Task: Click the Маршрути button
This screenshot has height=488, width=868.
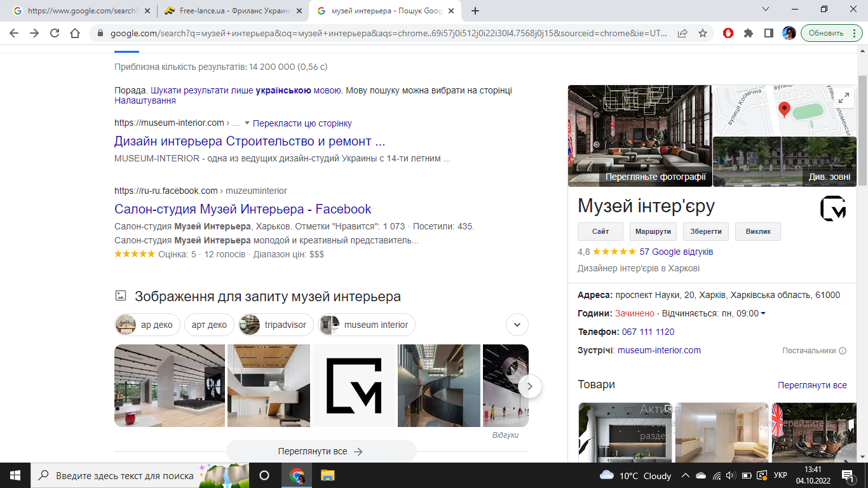Action: pos(653,231)
